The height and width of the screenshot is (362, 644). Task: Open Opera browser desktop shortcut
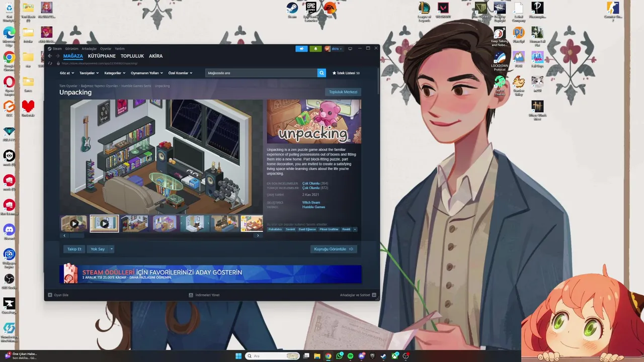(9, 85)
